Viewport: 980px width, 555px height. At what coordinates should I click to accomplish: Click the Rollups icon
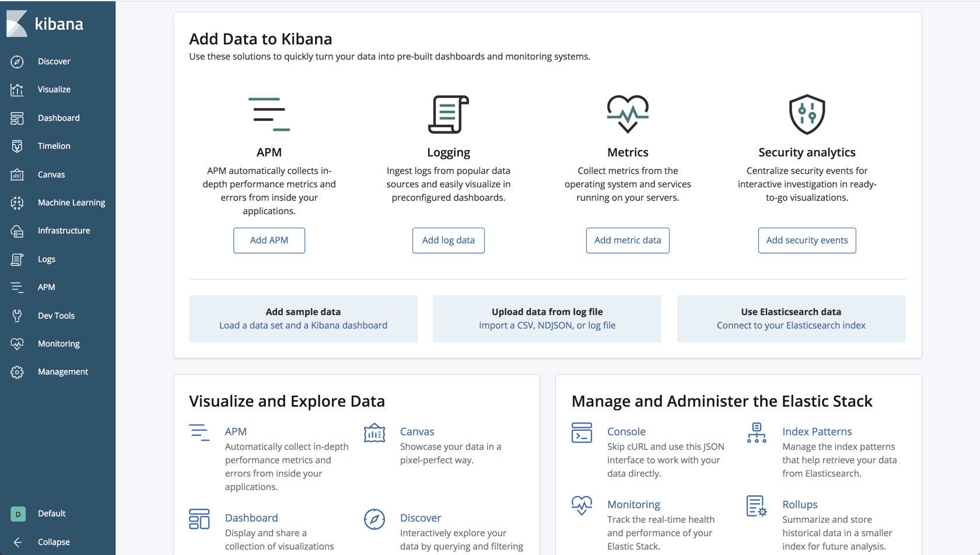(757, 506)
